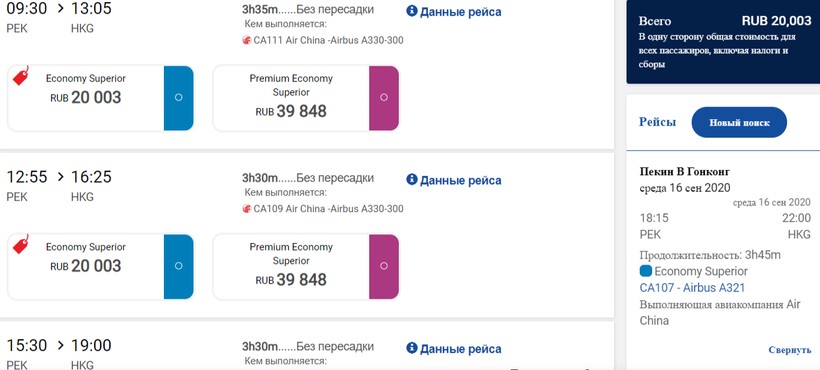Click red price tag on CA109 Economy Superior
Image resolution: width=820 pixels, height=370 pixels.
pyautogui.click(x=21, y=244)
